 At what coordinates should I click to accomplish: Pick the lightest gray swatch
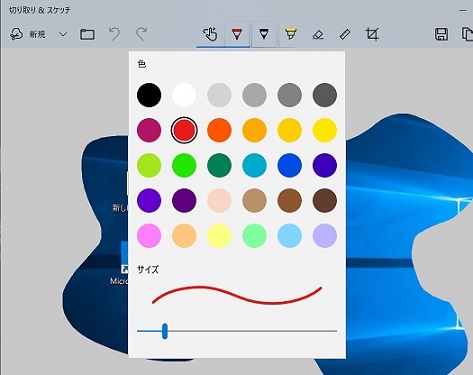pyautogui.click(x=219, y=95)
